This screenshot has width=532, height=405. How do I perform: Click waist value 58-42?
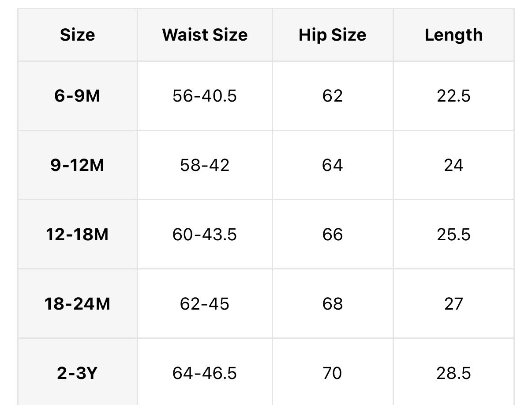click(205, 165)
